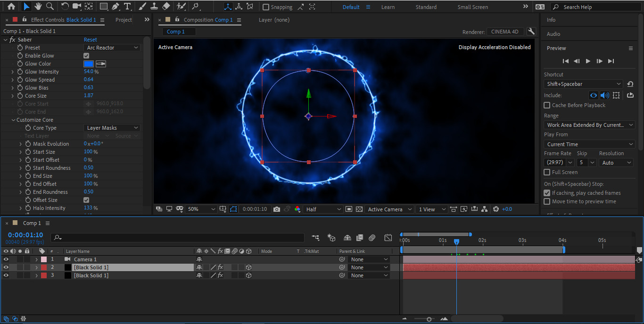Select the Horizontal Type tool
644x324 pixels.
(127, 7)
